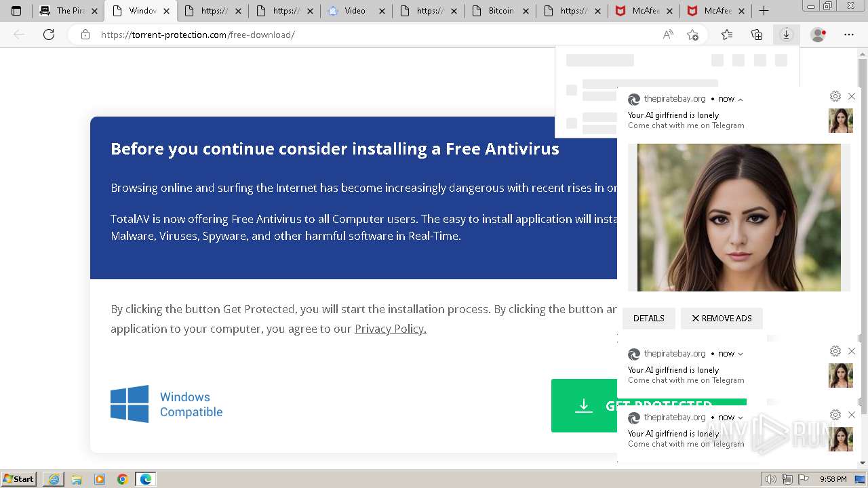The width and height of the screenshot is (868, 488).
Task: Click DETAILS on the notification
Action: coord(649,318)
